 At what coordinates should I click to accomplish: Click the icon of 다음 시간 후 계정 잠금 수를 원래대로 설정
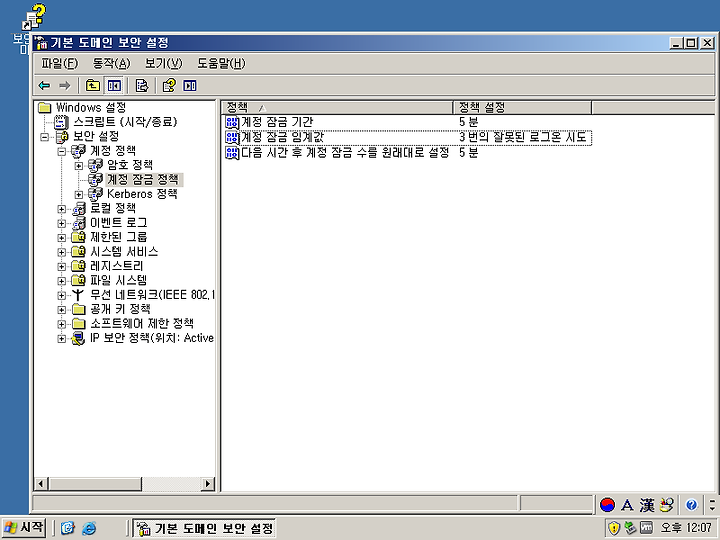232,152
